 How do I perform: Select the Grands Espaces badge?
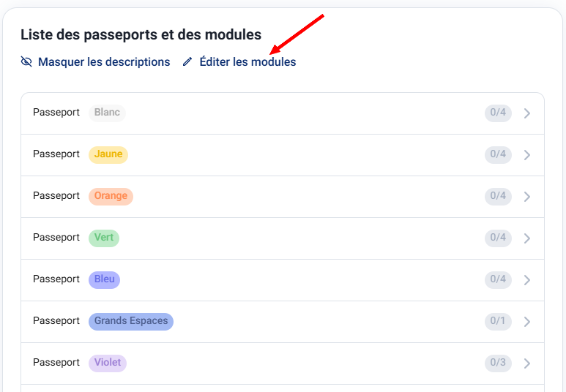point(131,321)
